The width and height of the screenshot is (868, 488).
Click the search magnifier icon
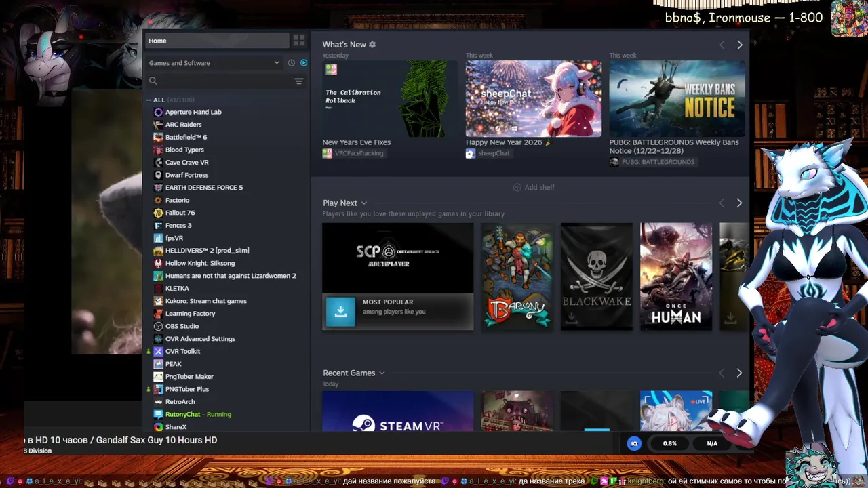coord(153,81)
